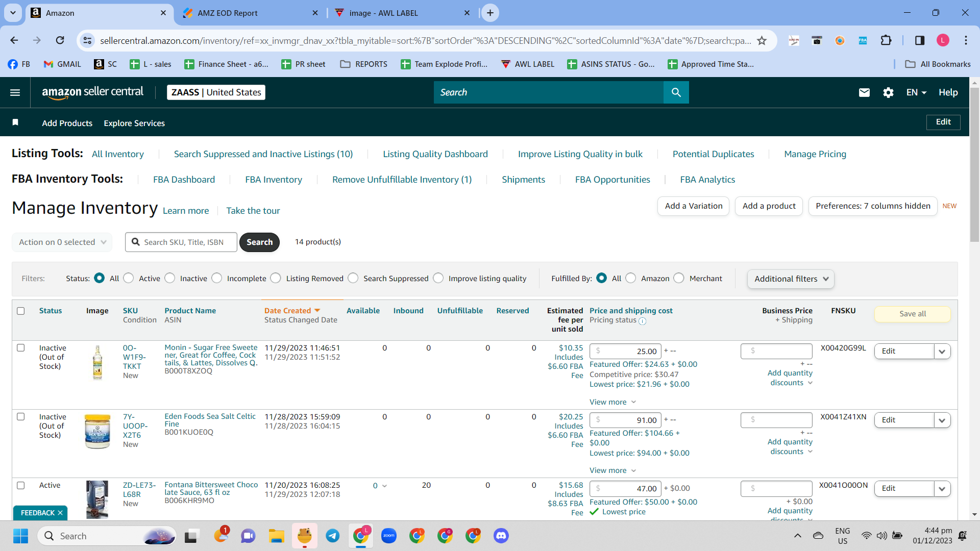Filter by Fulfilled By Merchant

pos(679,278)
